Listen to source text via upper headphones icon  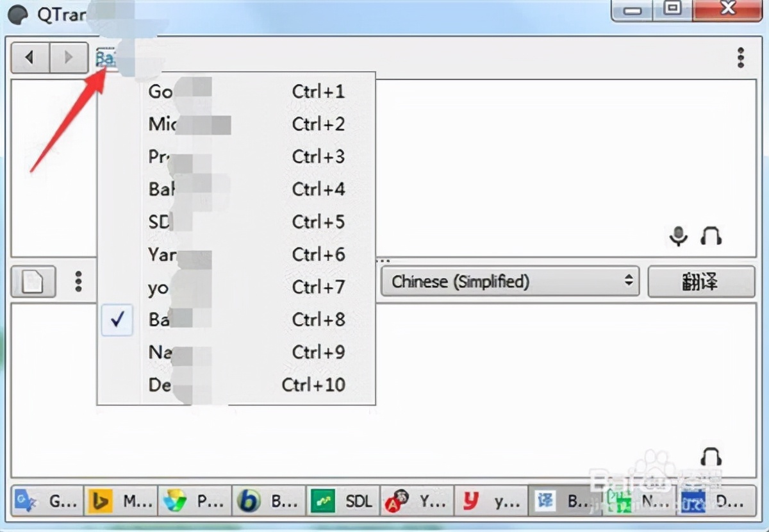(711, 236)
